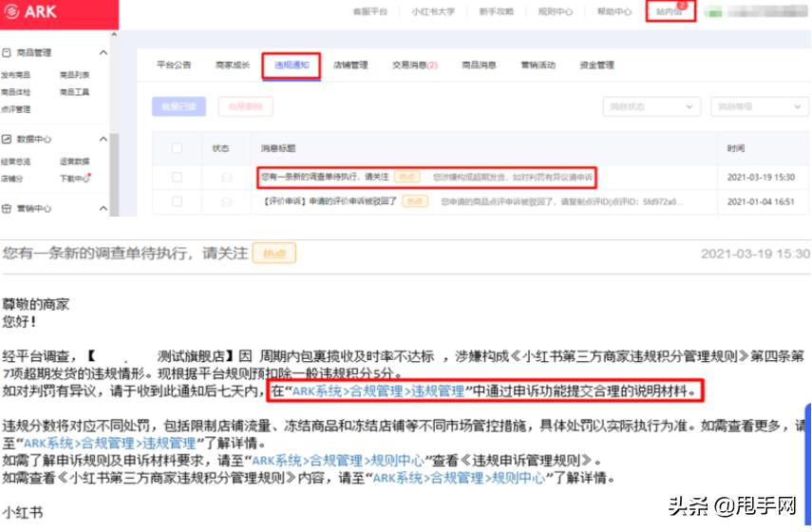Viewport: 812px width, 532px height.
Task: Click 规则中心 link before 《违规申诉管理规则》
Action: (x=397, y=461)
